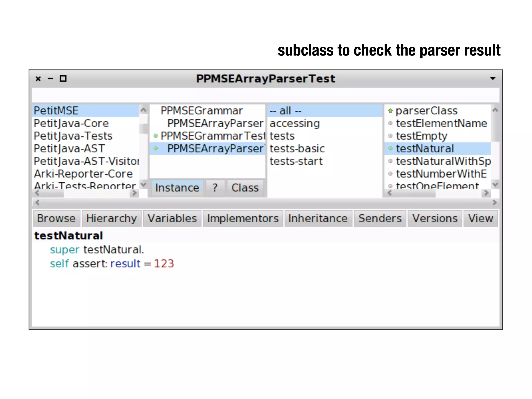Viewport: 532px width, 399px height.
Task: Click the search field below the title bar
Action: (265, 95)
